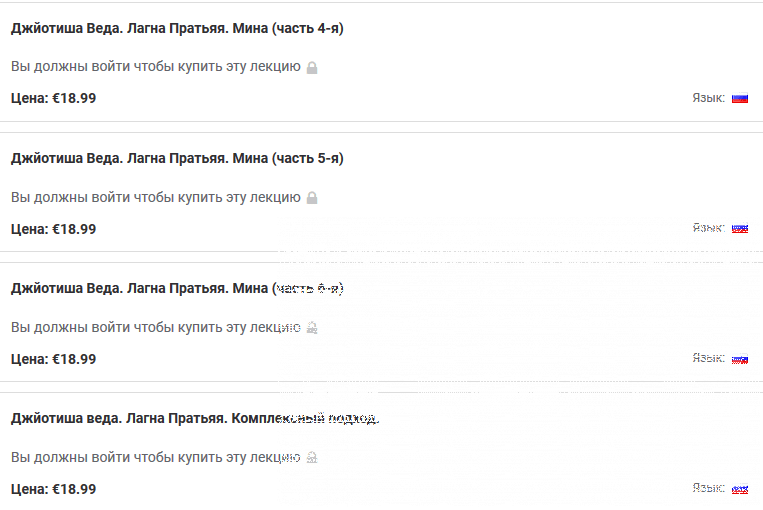
Task: Click the login-to-buy text under часть 6-я
Action: (156, 327)
